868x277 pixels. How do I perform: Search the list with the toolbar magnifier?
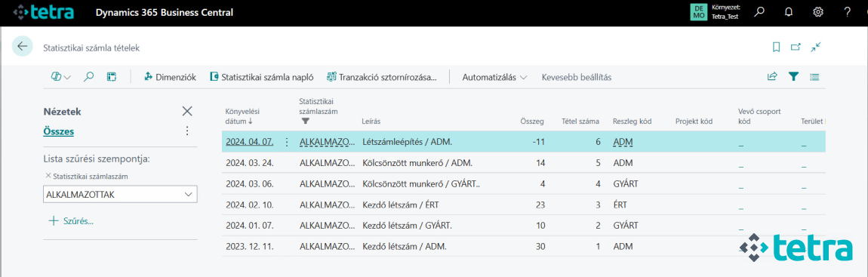click(x=88, y=78)
